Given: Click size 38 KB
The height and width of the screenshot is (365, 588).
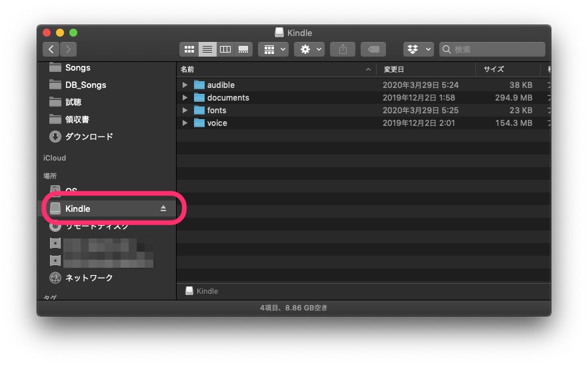Looking at the screenshot, I should 521,85.
